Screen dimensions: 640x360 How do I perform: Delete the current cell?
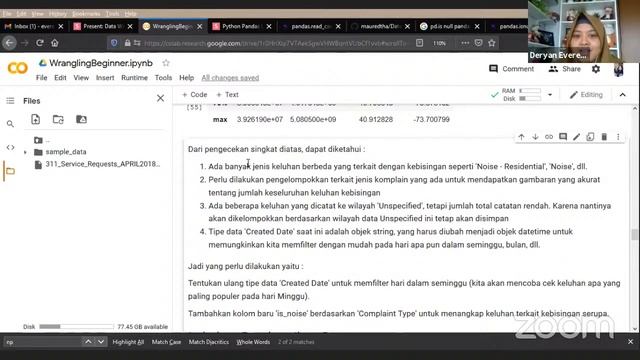[604, 137]
